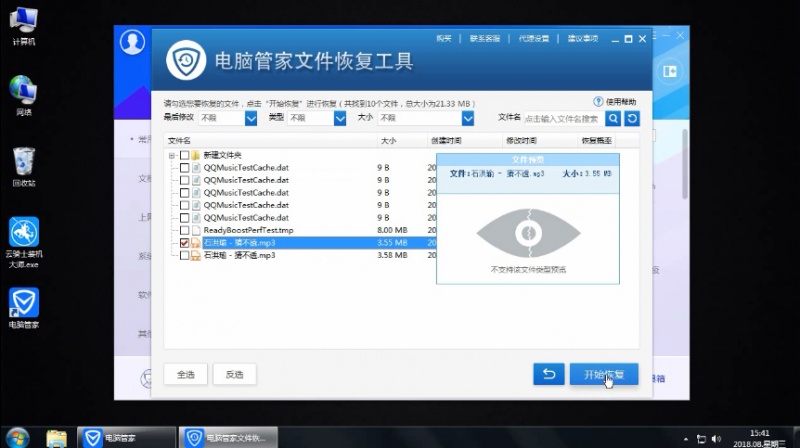Uncheck the 3.55 MB mp3 checkbox

point(184,243)
